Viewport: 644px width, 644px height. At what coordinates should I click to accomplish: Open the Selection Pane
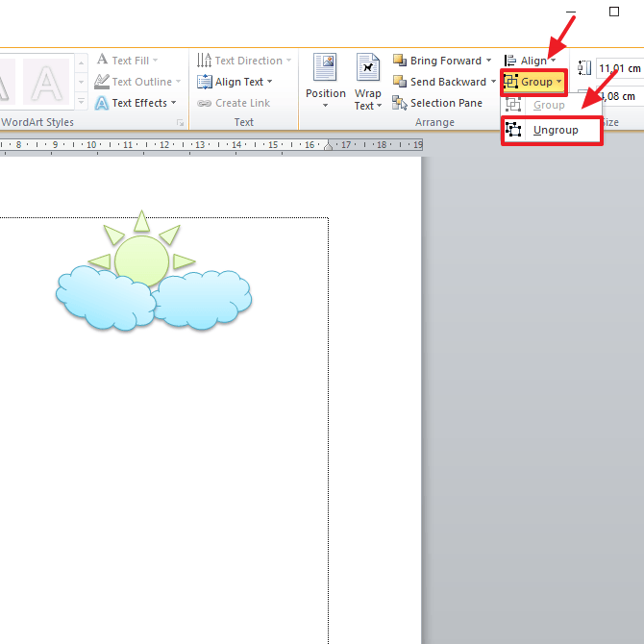point(439,103)
